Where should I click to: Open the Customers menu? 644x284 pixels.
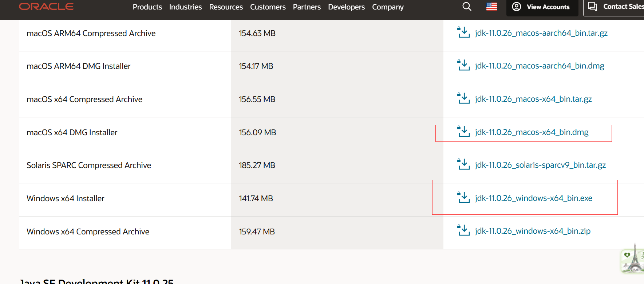[x=268, y=7]
